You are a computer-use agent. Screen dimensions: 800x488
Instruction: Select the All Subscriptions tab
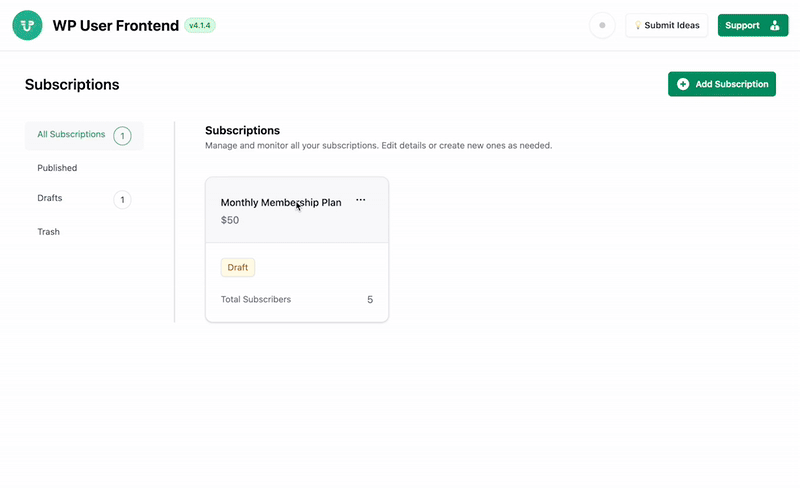[x=71, y=135]
